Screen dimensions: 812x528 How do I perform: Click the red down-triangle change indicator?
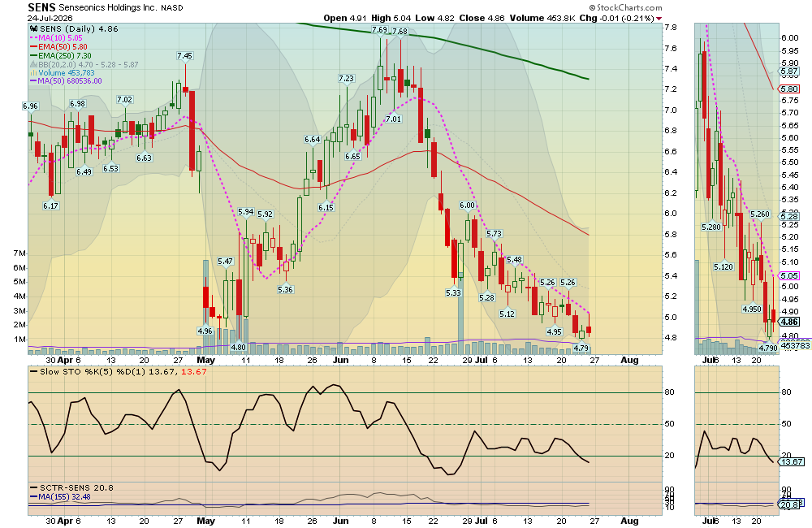point(659,19)
